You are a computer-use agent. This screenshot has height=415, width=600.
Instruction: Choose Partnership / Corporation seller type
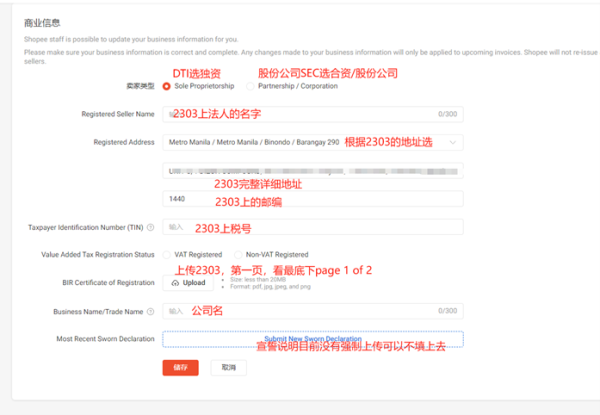(x=251, y=86)
